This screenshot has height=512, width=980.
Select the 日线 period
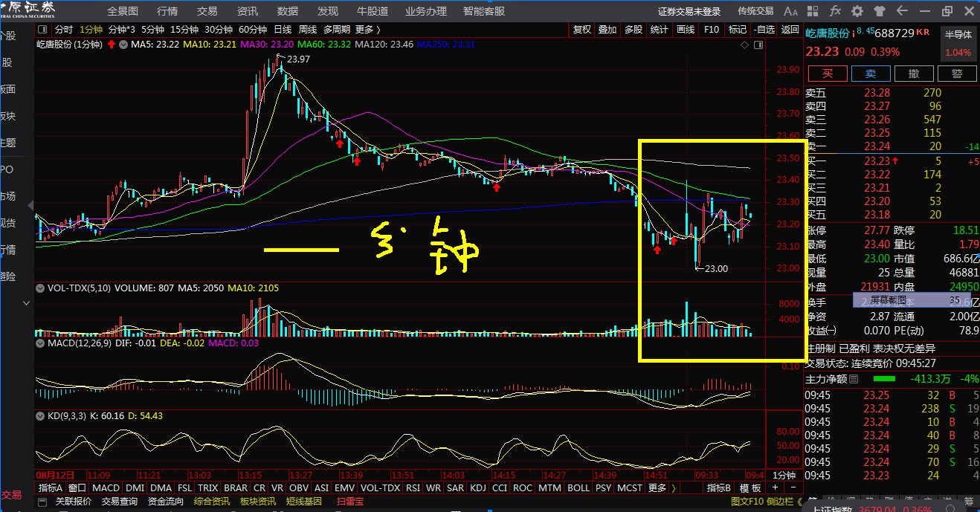pyautogui.click(x=283, y=30)
